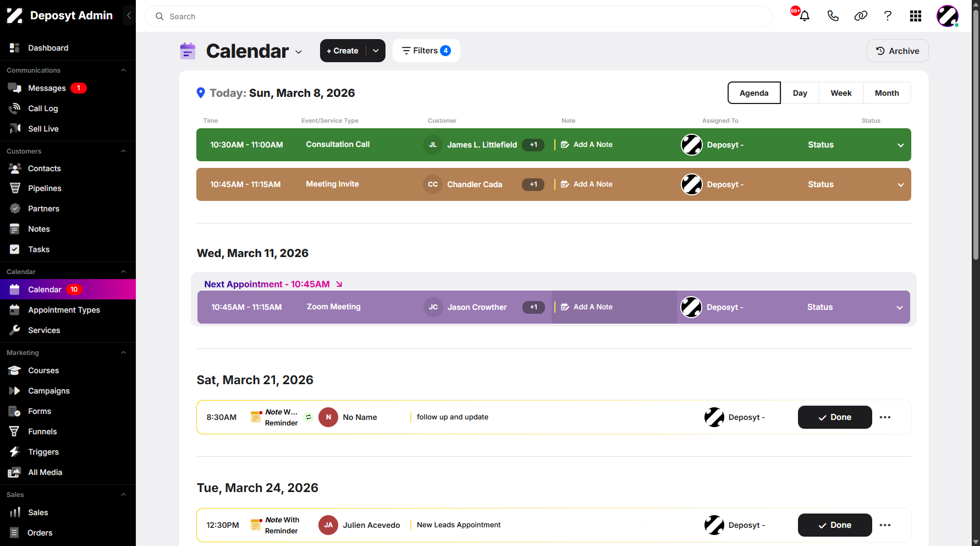Switch to the Week view tab
Screen dimensions: 980x546
[x=841, y=93]
